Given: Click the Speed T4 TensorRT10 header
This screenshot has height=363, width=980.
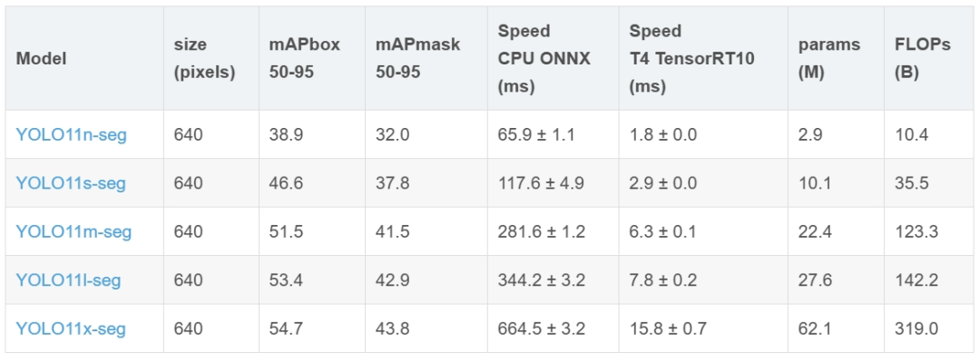Looking at the screenshot, I should coord(692,58).
